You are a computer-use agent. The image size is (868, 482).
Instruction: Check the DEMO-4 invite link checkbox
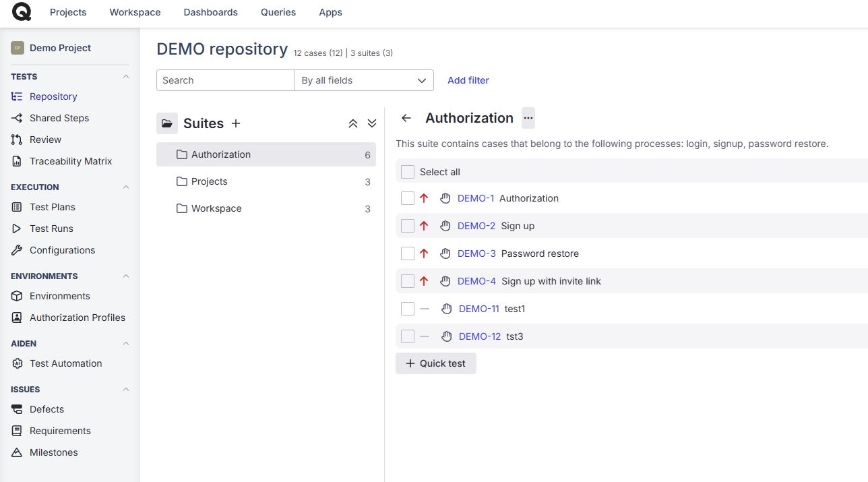click(x=408, y=281)
